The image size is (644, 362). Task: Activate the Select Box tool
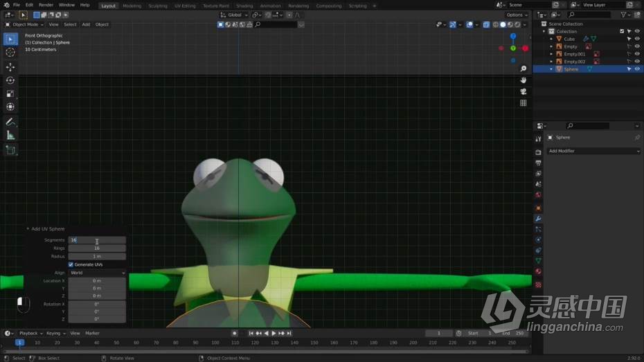point(10,39)
